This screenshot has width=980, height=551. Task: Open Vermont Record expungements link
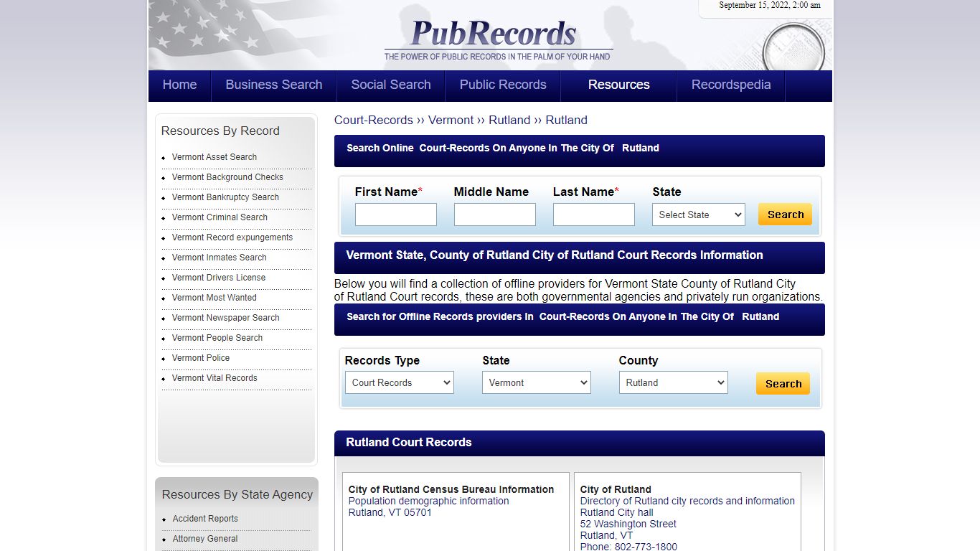pos(232,237)
